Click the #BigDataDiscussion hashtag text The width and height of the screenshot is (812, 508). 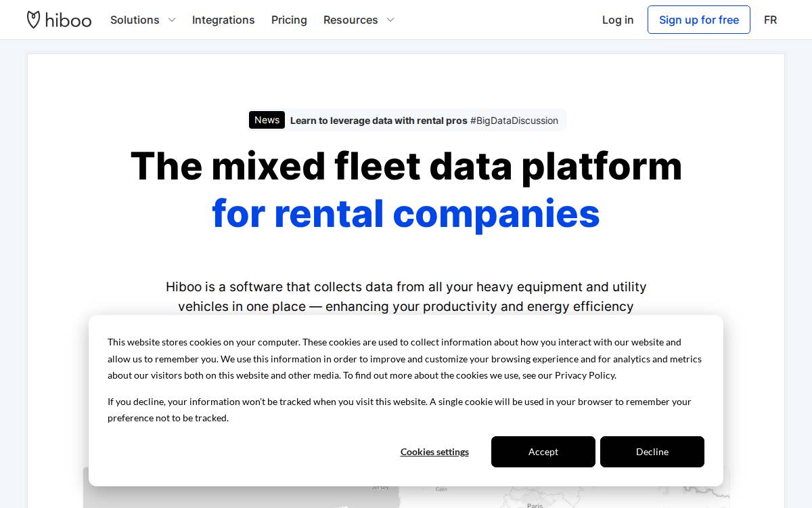click(514, 121)
